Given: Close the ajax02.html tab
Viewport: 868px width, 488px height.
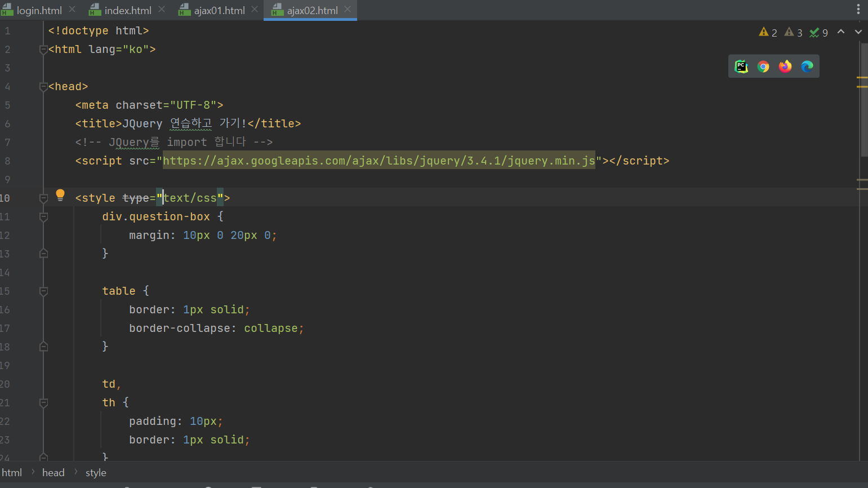Looking at the screenshot, I should (348, 10).
